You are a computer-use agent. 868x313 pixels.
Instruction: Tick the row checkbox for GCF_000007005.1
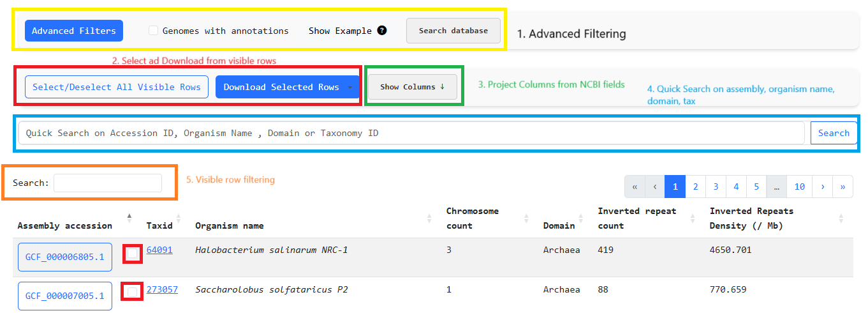pyautogui.click(x=132, y=292)
